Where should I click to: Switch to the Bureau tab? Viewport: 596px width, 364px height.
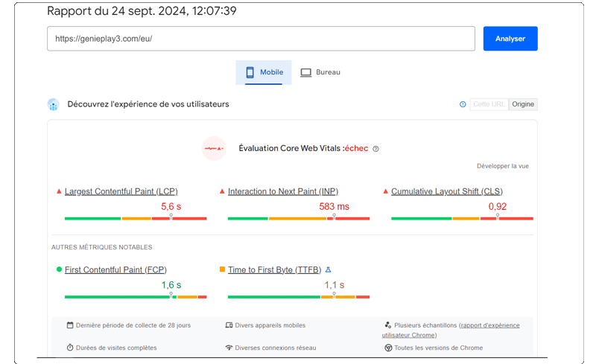320,72
